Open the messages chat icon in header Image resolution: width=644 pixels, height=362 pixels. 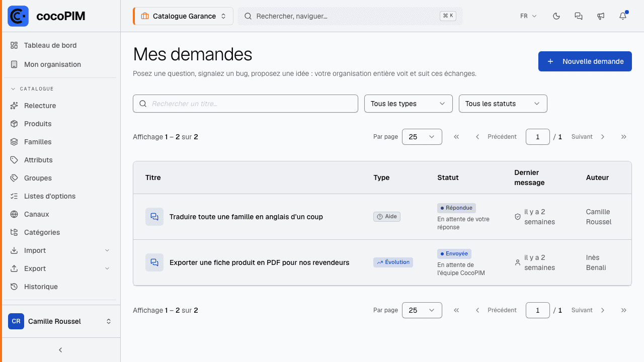(x=579, y=16)
